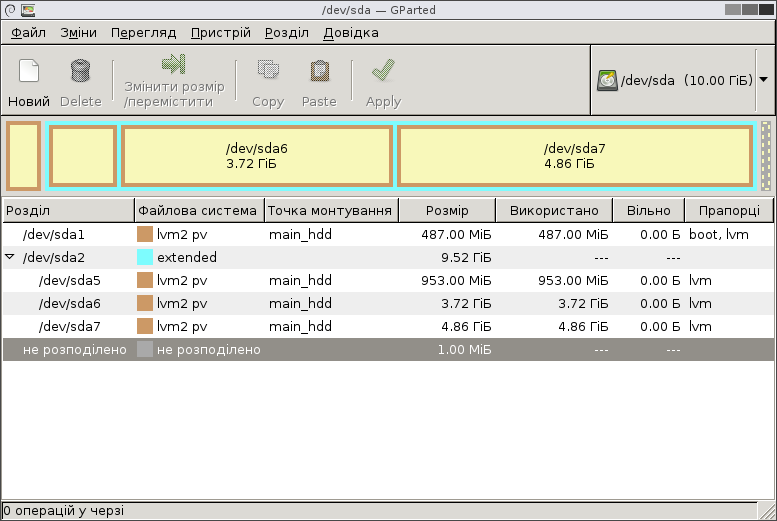Click the Delete partition trash icon

81,71
